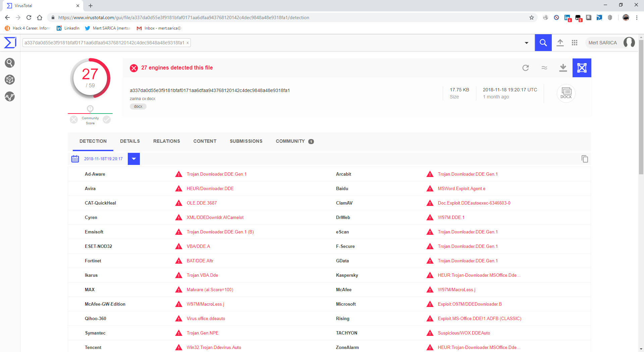Vote malicious with the community X icon
The image size is (644, 352).
click(x=74, y=120)
